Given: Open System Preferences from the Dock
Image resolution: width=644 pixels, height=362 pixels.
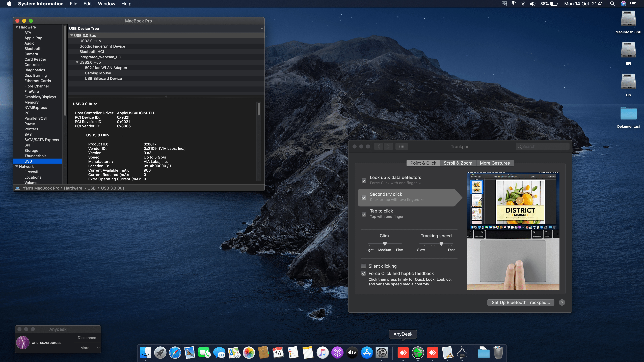Looking at the screenshot, I should click(x=382, y=353).
